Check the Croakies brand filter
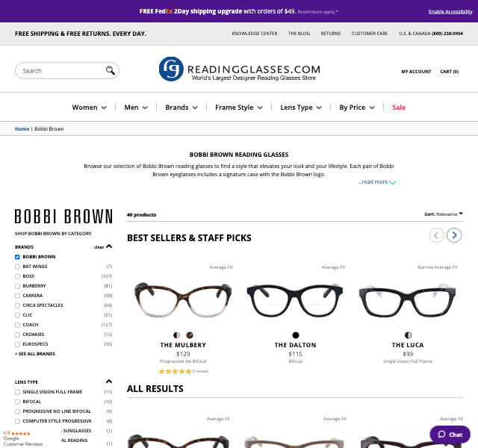Viewport: 478px width, 448px height. (x=17, y=335)
